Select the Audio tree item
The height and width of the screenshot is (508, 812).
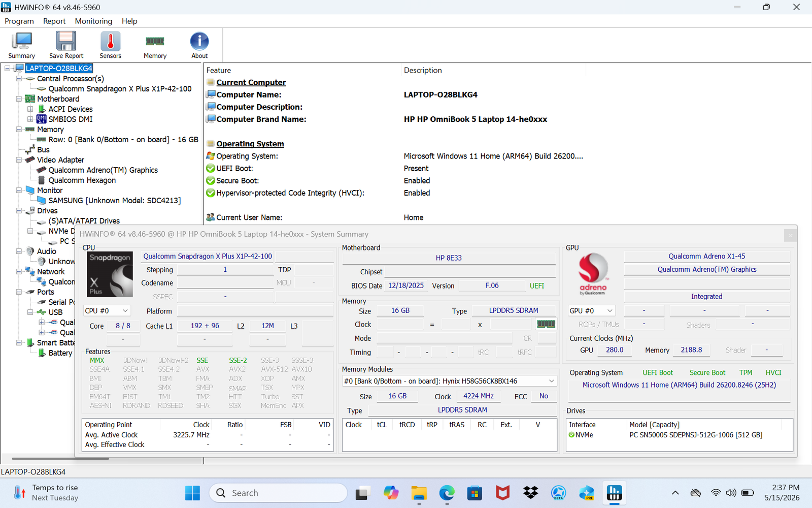(x=47, y=251)
